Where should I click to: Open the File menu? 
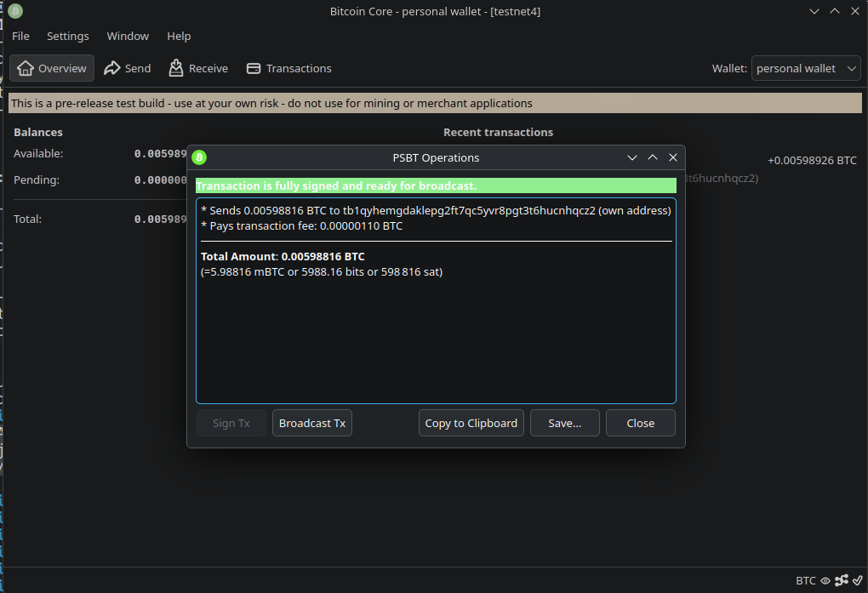point(20,36)
